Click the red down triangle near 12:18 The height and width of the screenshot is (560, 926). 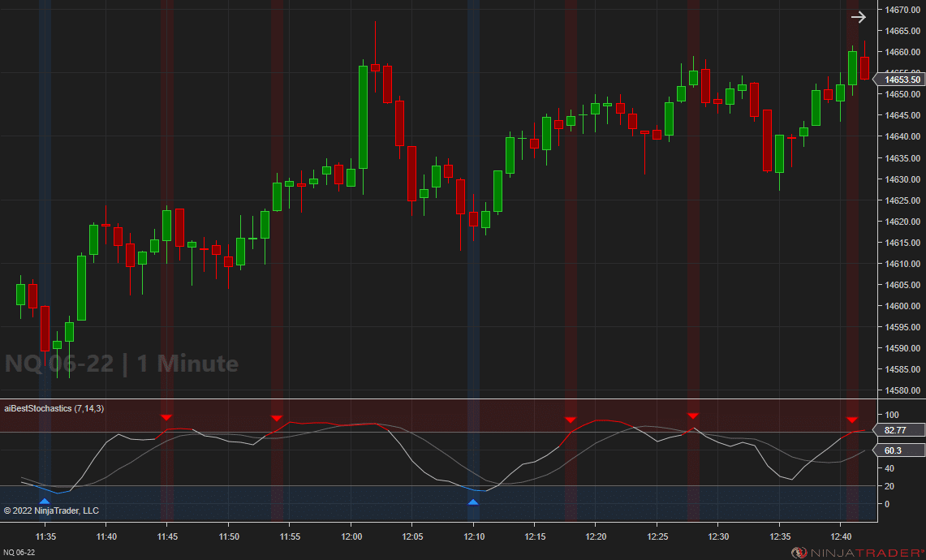(x=571, y=419)
